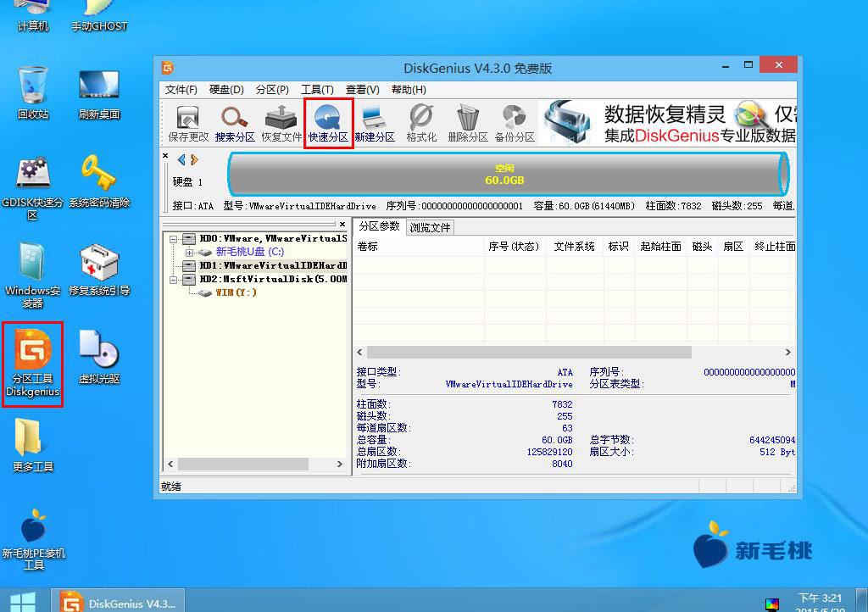Select the 虚拟光驱 desktop icon
Image resolution: width=868 pixels, height=612 pixels.
99,357
